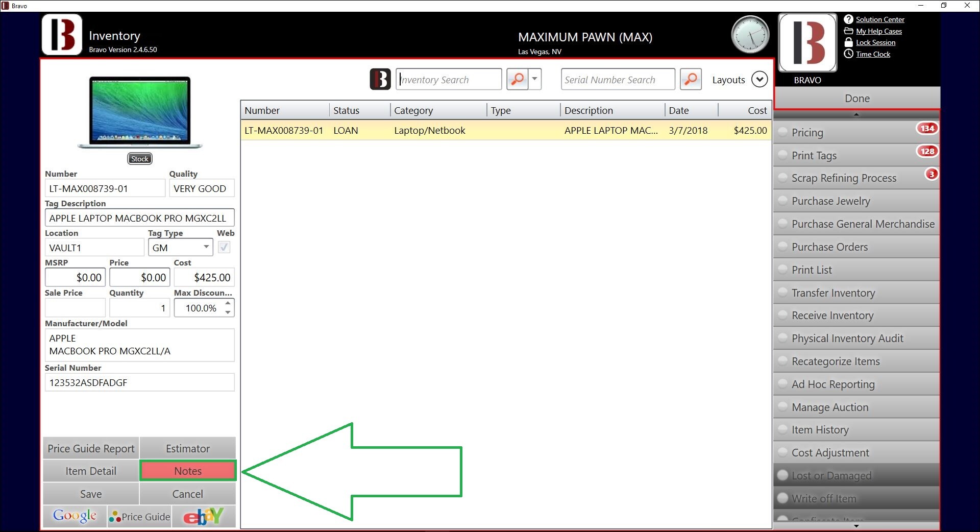Open Manage Auction task
The height and width of the screenshot is (532, 980).
click(856, 407)
